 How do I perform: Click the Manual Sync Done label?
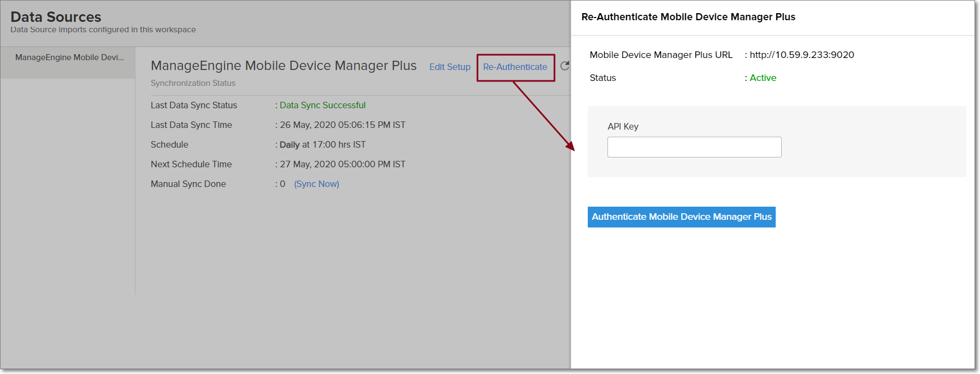[x=188, y=184]
